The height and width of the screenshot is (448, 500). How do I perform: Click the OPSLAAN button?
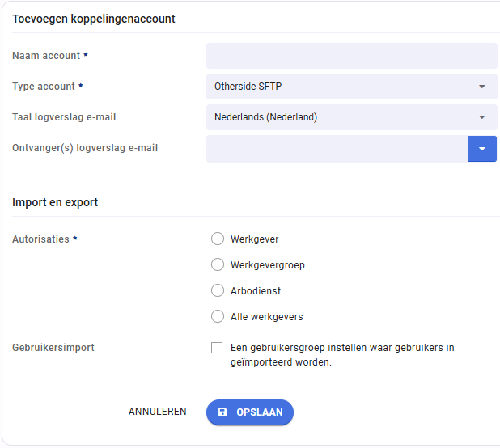[x=250, y=412]
